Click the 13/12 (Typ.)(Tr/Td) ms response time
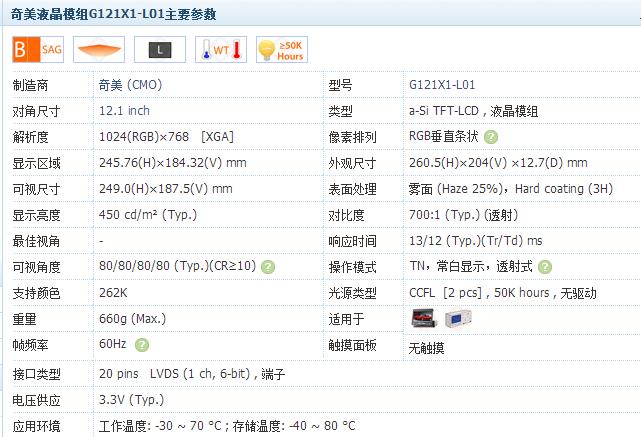 pos(475,241)
